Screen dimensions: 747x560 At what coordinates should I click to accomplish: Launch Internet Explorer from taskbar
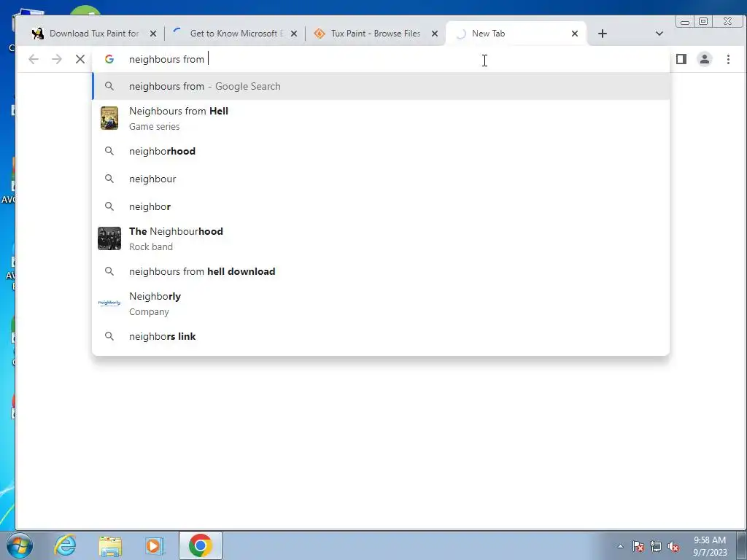click(65, 545)
